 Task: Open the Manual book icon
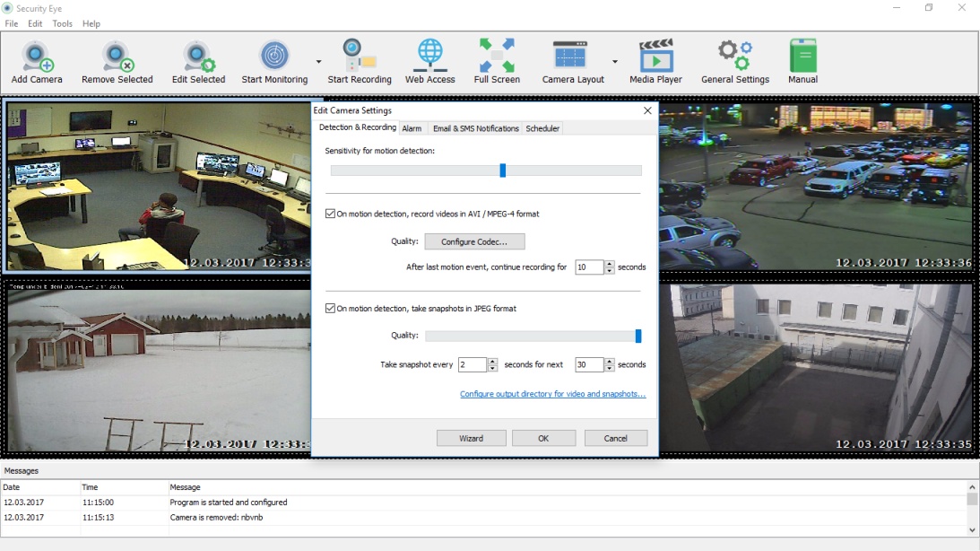(x=802, y=57)
